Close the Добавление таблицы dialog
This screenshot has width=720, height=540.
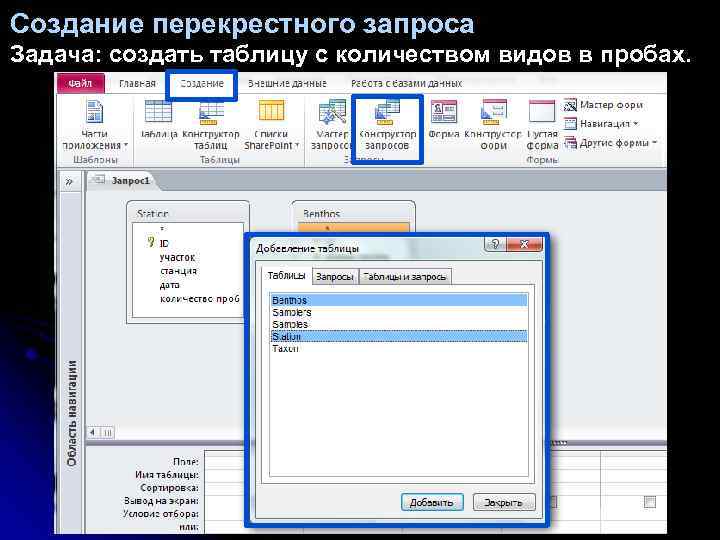(524, 244)
